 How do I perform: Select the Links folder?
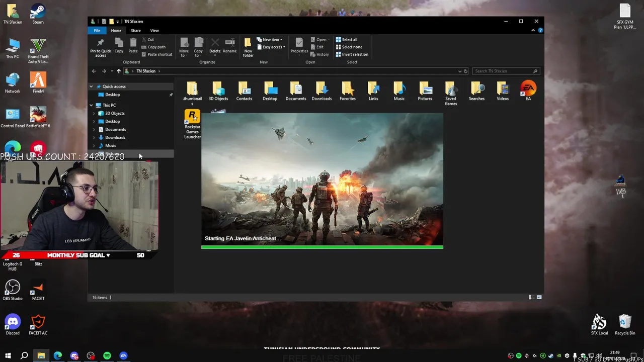[x=373, y=92]
